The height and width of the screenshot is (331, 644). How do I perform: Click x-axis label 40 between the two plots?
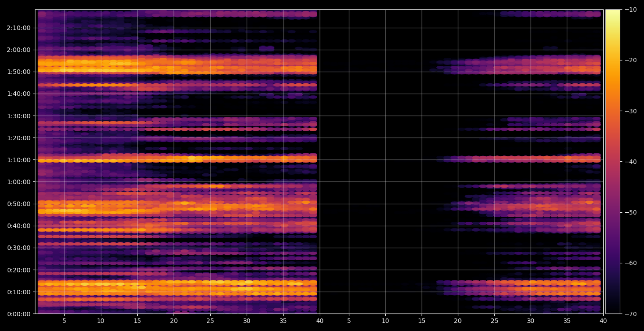pos(320,321)
